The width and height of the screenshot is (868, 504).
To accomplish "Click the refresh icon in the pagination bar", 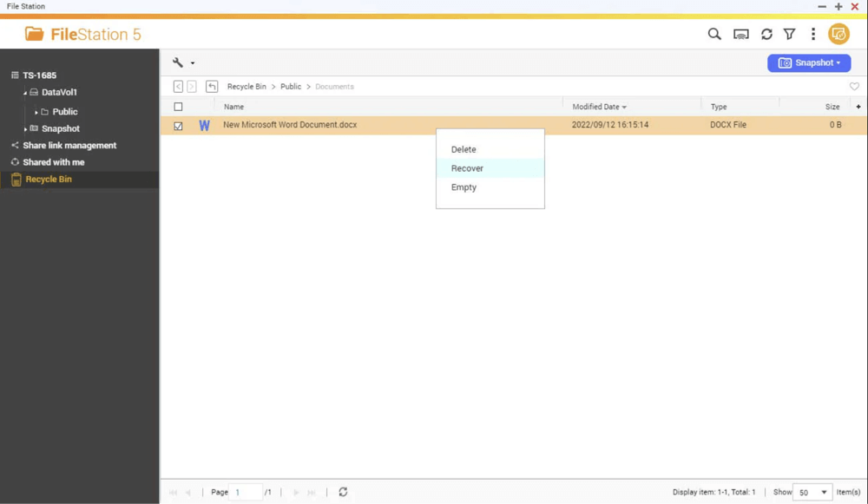I will [343, 491].
